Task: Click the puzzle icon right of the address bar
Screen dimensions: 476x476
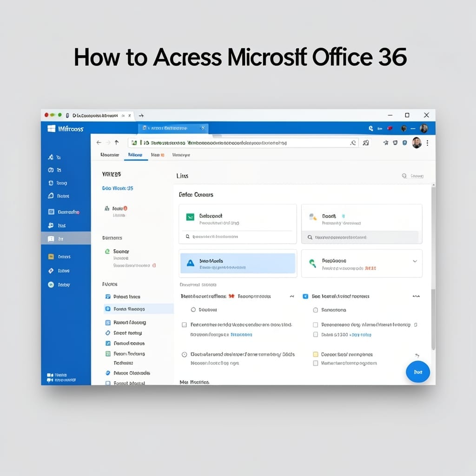Action: pyautogui.click(x=366, y=143)
